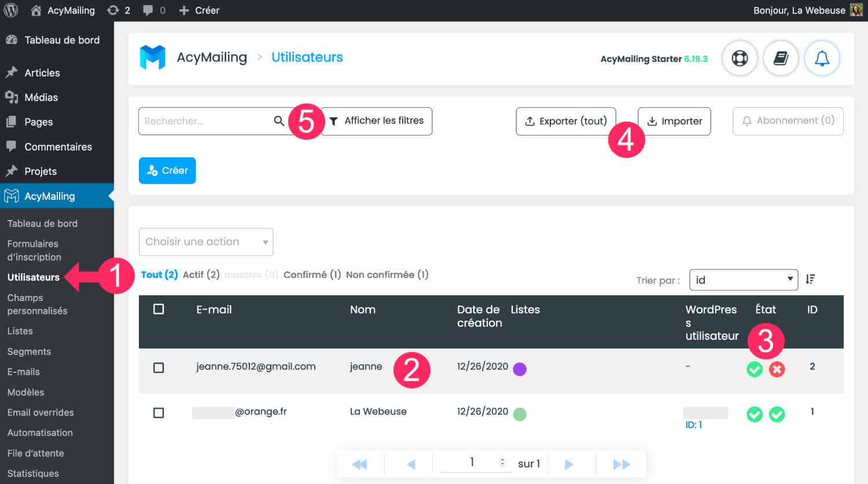Image resolution: width=868 pixels, height=484 pixels.
Task: Open the comments bubble icon showing 0
Action: 154,10
